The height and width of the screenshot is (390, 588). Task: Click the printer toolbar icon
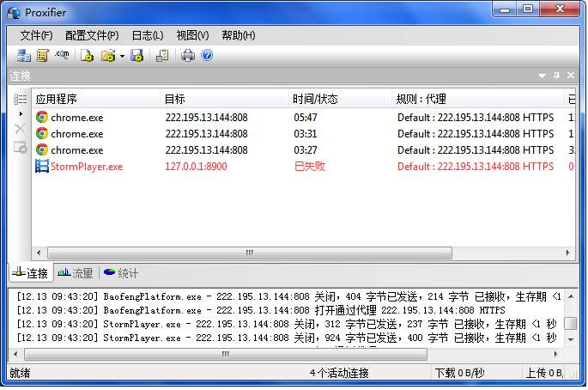point(187,56)
